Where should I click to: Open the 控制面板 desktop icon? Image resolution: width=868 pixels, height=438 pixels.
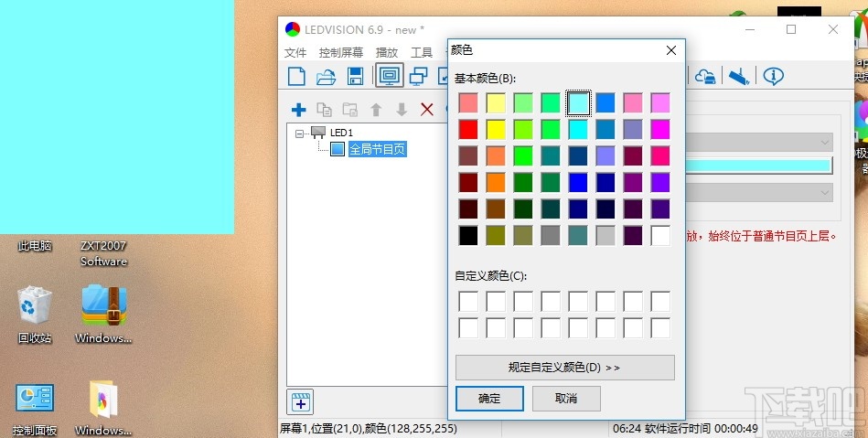pyautogui.click(x=35, y=410)
